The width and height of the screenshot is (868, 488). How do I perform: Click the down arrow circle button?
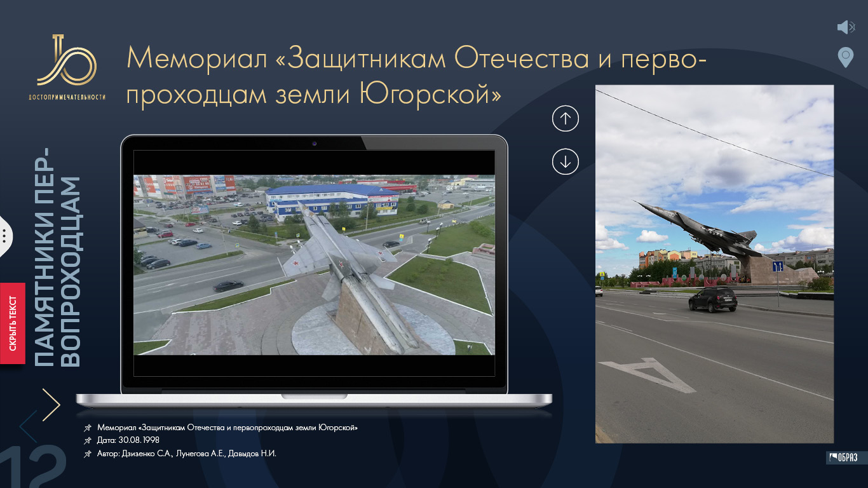(x=566, y=161)
